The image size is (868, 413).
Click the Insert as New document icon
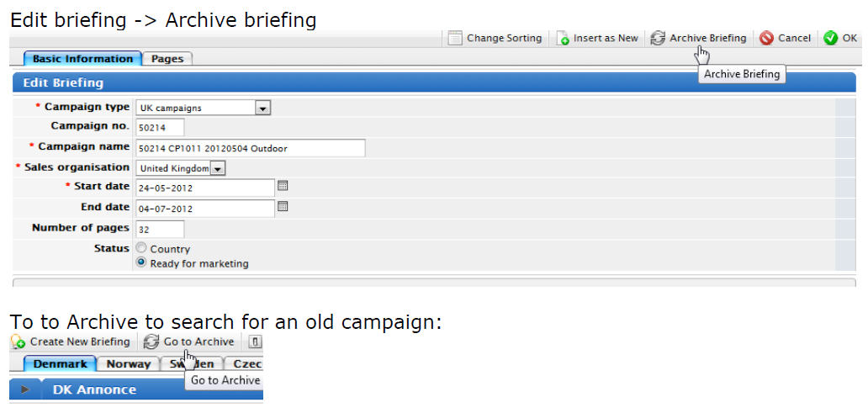[x=563, y=38]
